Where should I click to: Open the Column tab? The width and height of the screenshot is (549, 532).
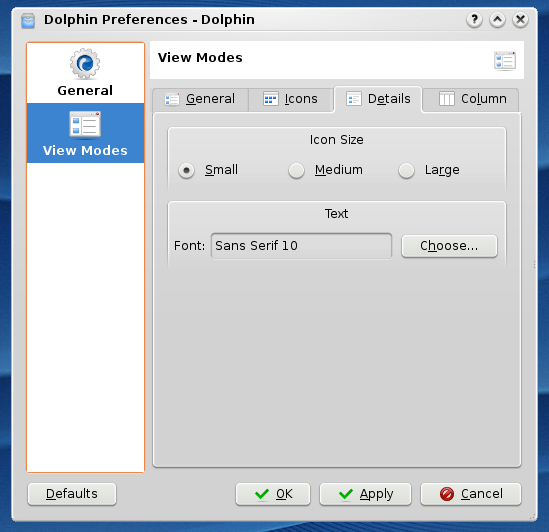point(472,99)
